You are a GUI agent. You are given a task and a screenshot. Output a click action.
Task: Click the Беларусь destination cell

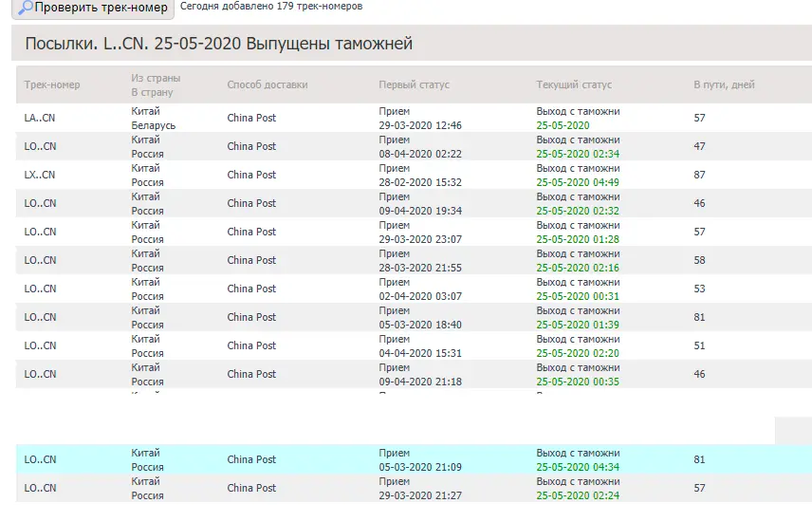154,125
